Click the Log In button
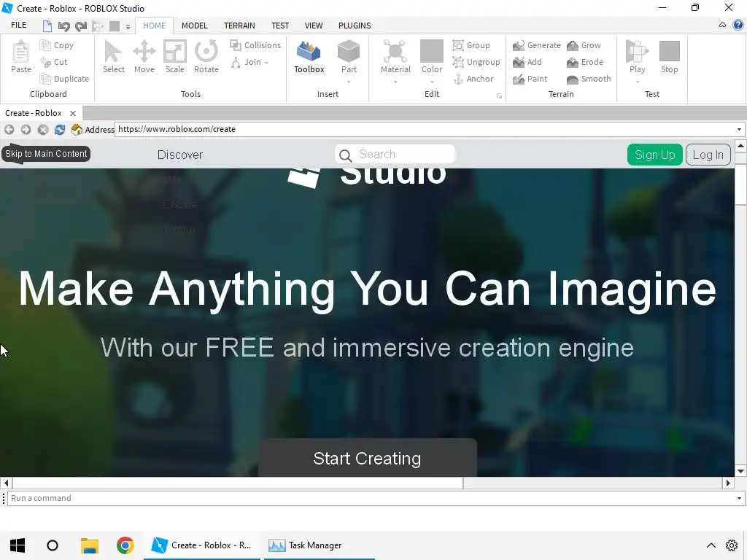This screenshot has width=747, height=560. click(x=708, y=155)
